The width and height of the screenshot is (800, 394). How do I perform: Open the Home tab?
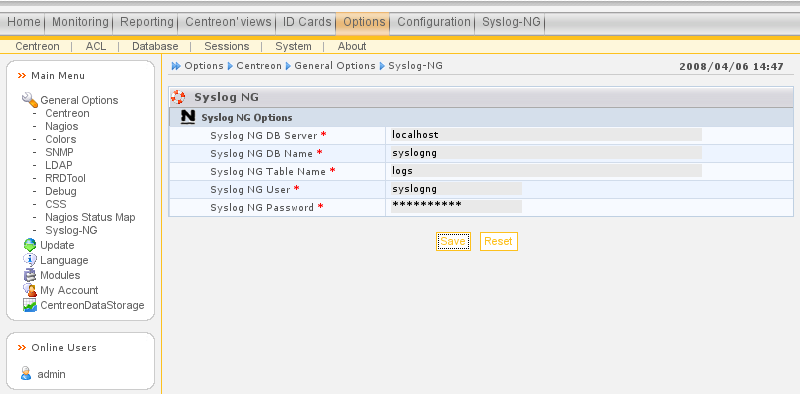[x=23, y=22]
